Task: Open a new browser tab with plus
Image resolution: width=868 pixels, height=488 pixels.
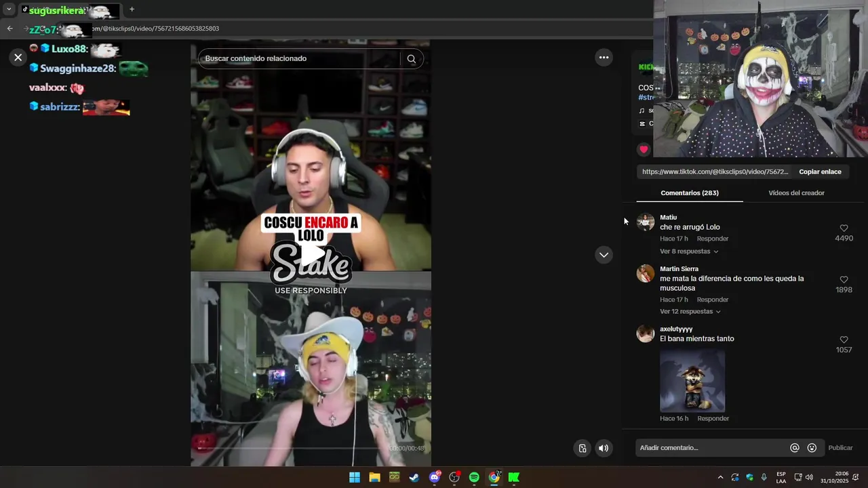Action: (x=132, y=9)
